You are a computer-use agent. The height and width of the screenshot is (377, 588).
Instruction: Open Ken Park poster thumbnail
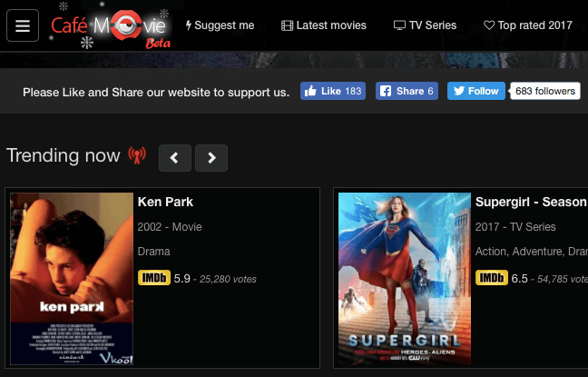coord(72,279)
